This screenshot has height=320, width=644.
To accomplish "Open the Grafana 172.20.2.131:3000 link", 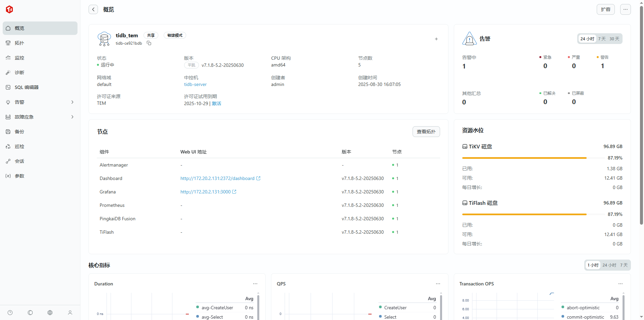I will point(206,192).
